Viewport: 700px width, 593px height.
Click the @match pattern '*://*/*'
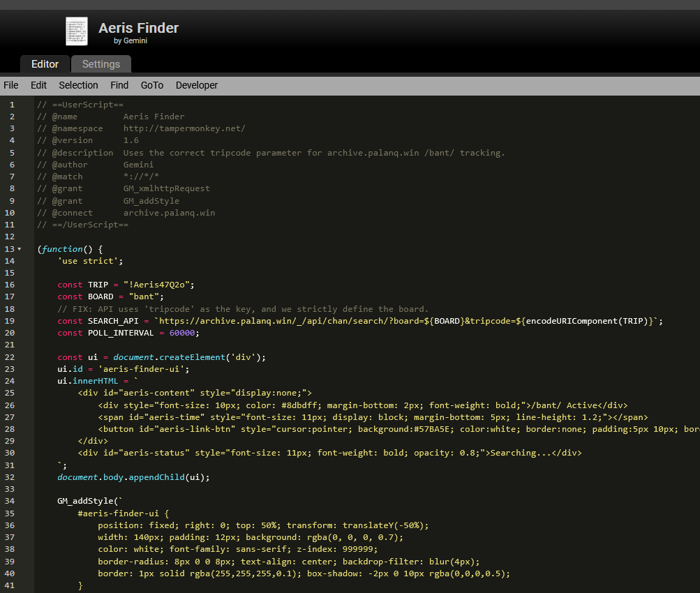pos(141,177)
